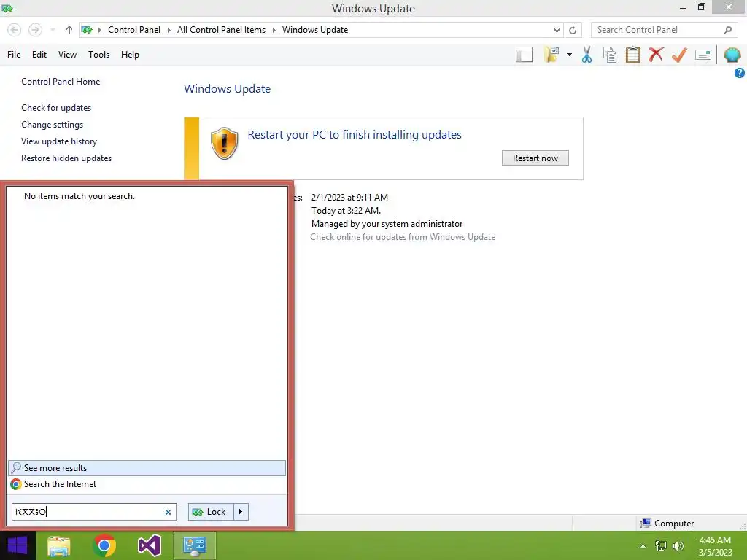The image size is (747, 560).
Task: Click the Cut scissors icon
Action: click(x=587, y=55)
